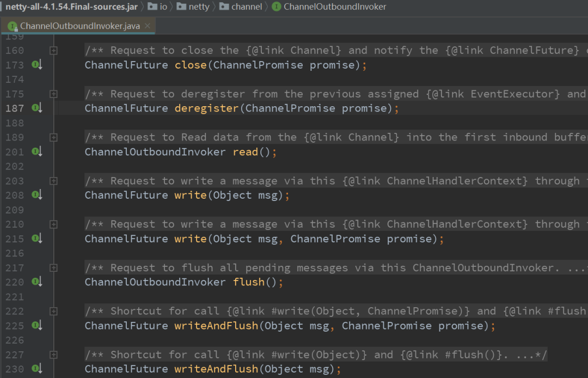Click the implemented-method gutter icon on line 201

point(37,152)
